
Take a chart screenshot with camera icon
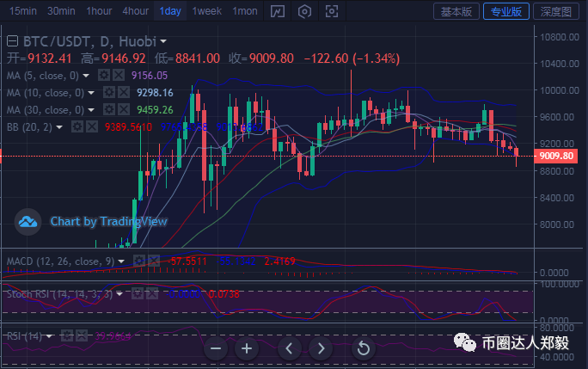point(332,11)
